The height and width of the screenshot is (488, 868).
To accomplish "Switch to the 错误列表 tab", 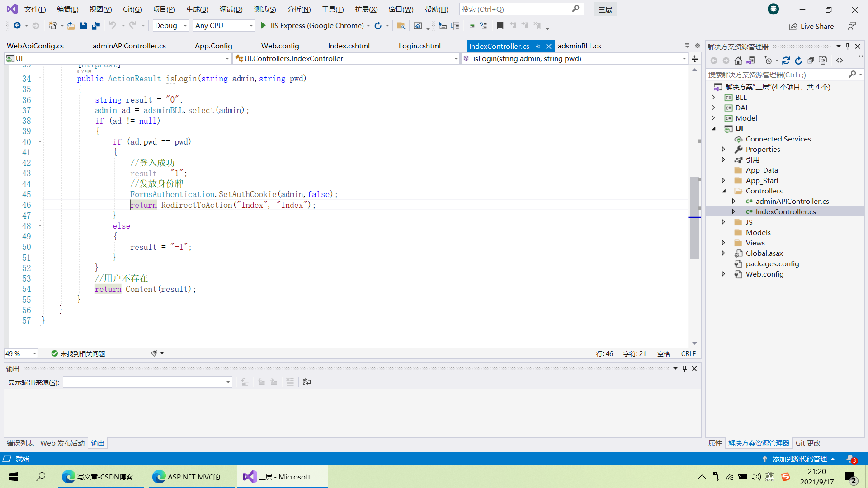I will [20, 443].
